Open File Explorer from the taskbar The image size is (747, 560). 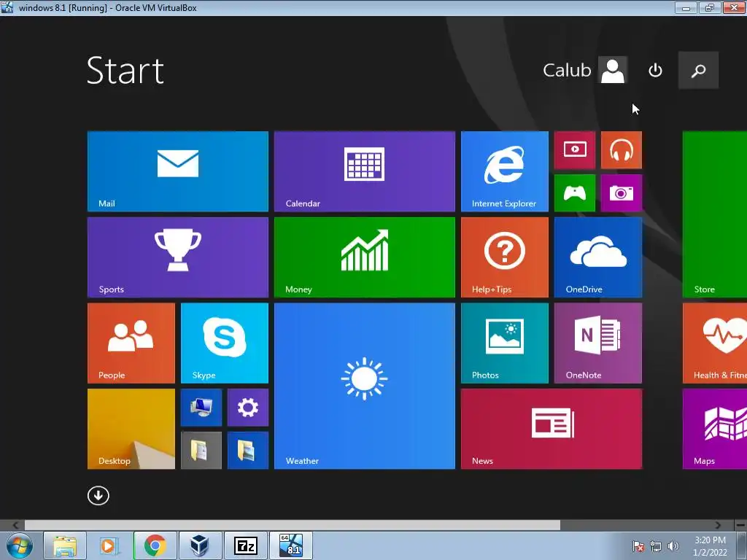tap(65, 545)
